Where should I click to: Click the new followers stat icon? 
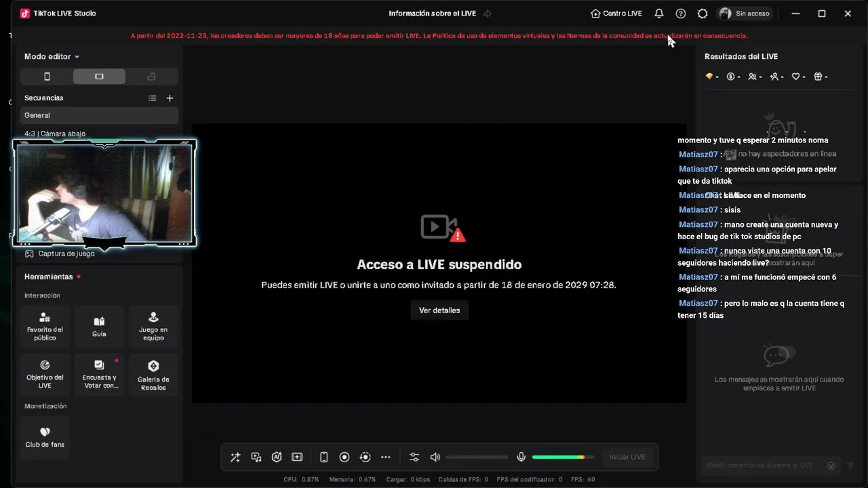[774, 77]
